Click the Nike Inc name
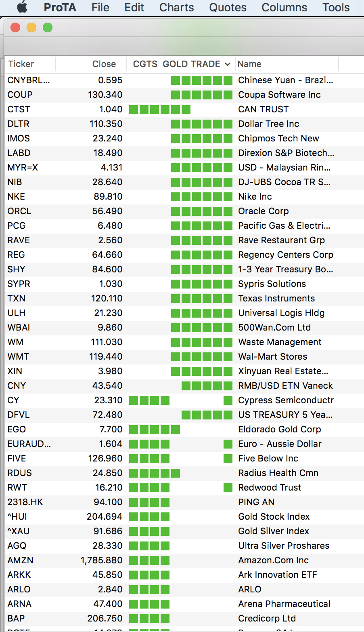 [255, 196]
